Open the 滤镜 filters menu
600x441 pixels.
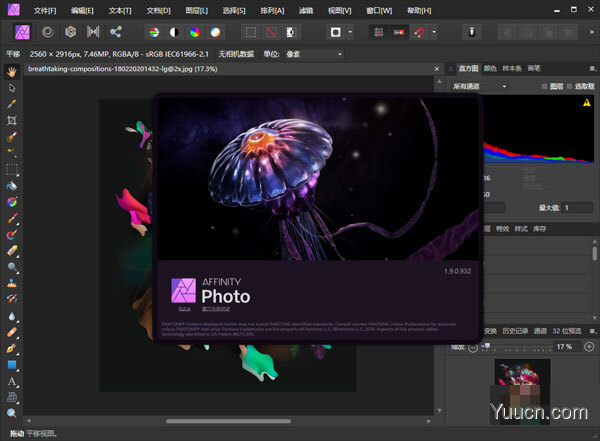pyautogui.click(x=306, y=11)
